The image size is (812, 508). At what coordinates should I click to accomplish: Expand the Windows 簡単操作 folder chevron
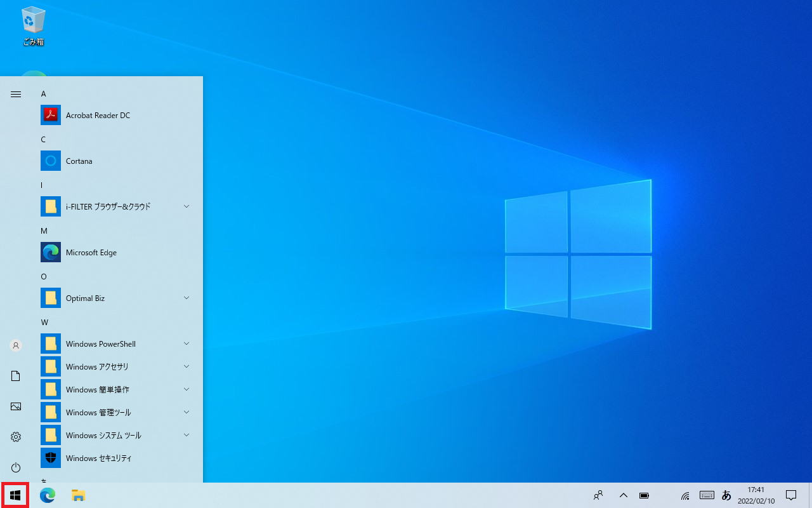[x=187, y=389]
